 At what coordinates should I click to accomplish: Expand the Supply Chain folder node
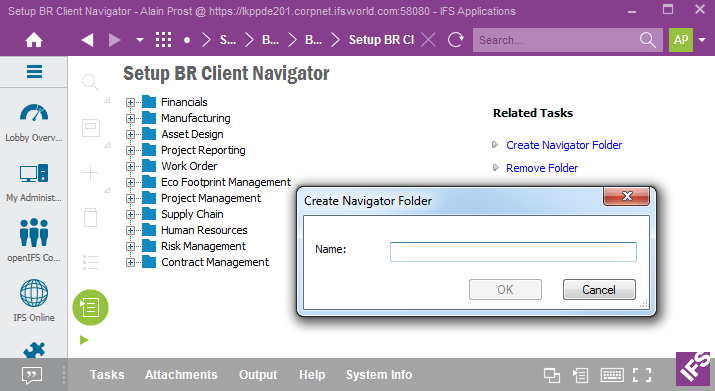click(x=130, y=214)
